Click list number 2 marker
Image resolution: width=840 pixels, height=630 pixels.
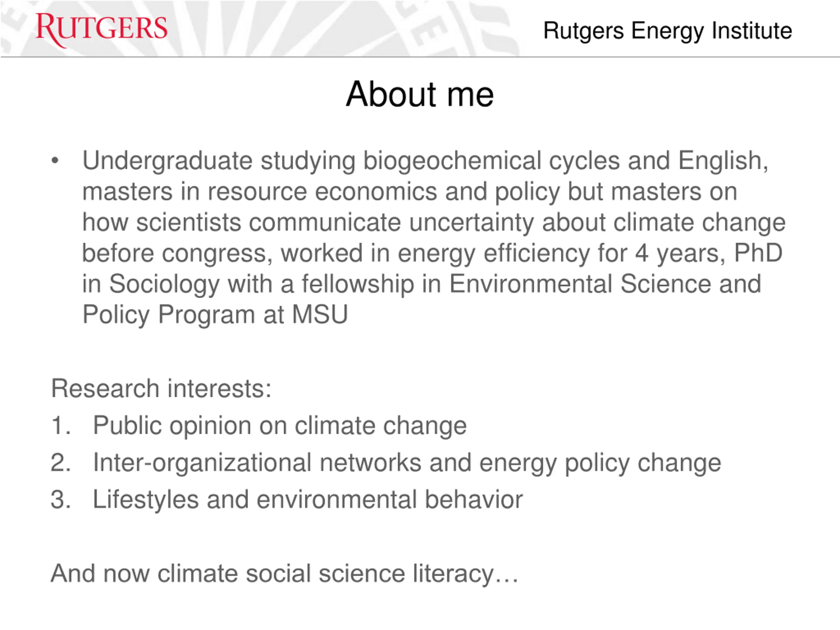coord(61,463)
